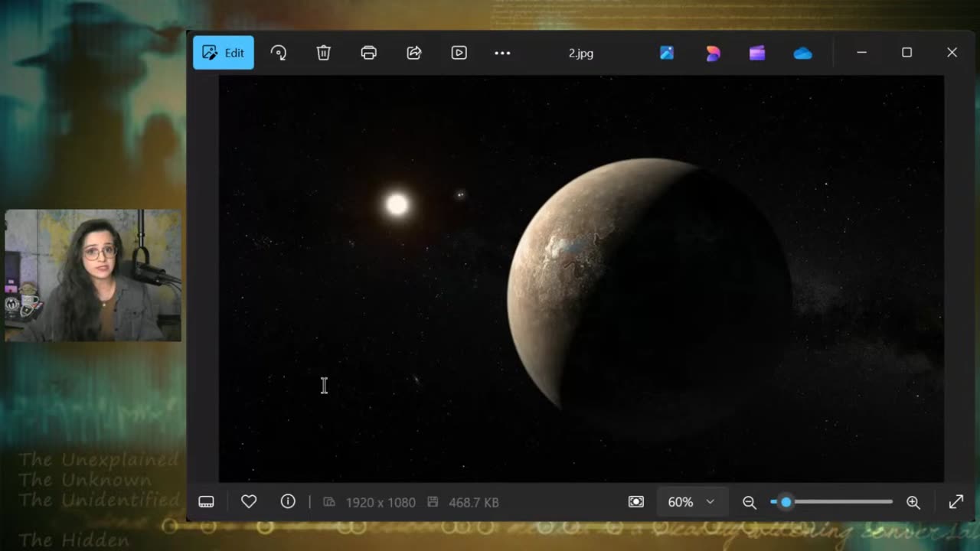The image size is (980, 551).
Task: Zoom out with the minus magnifier
Action: tap(750, 502)
